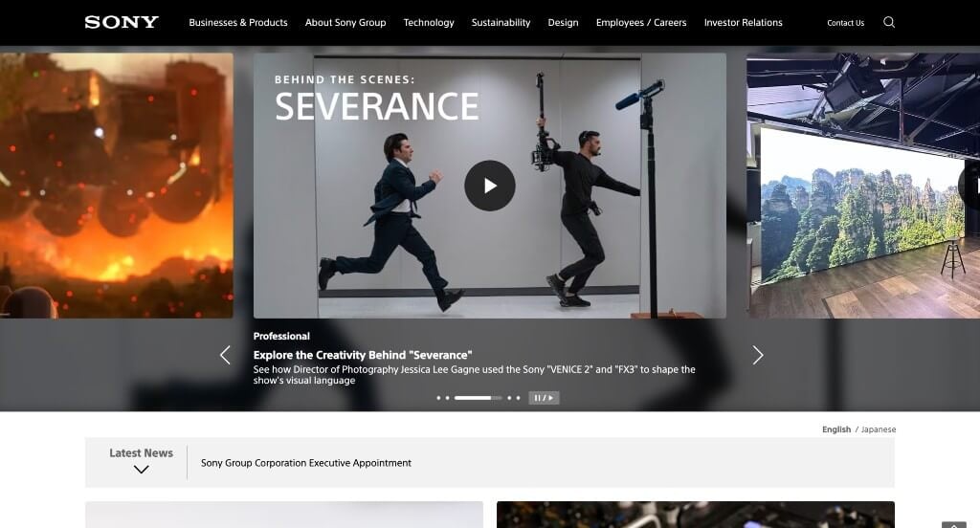Viewport: 980px width, 528px height.
Task: Click 'Explore the Creativity Behind "Severance"' headline
Action: 363,355
